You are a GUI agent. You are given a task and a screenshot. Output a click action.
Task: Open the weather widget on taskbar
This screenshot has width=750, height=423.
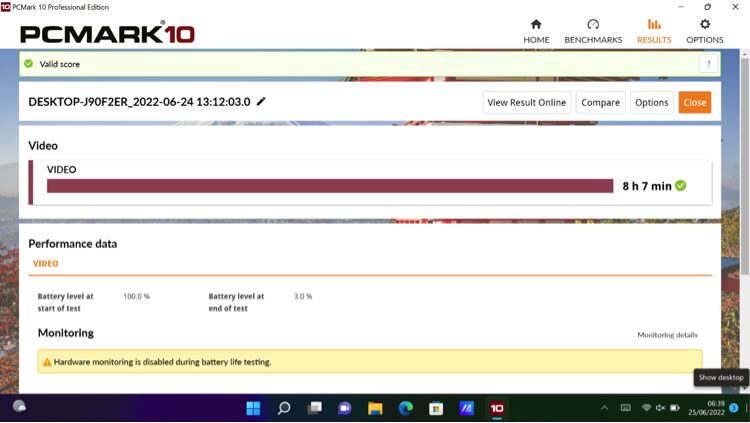coord(19,406)
